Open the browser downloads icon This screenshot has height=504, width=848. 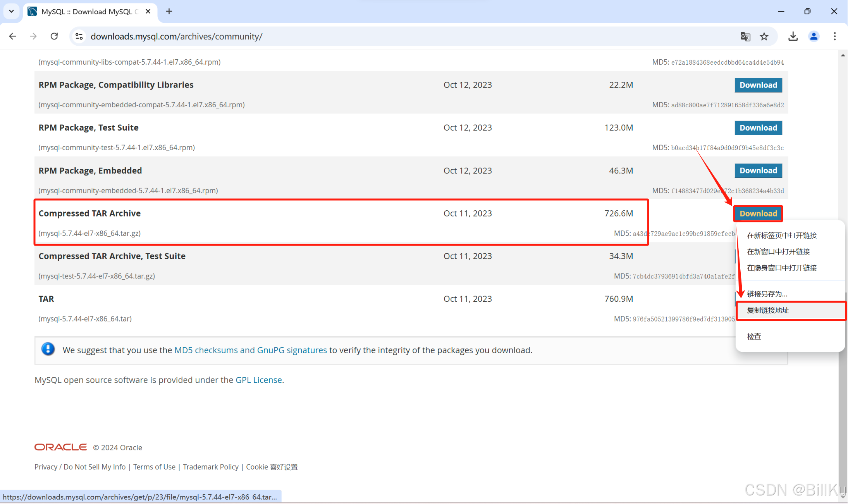[793, 36]
